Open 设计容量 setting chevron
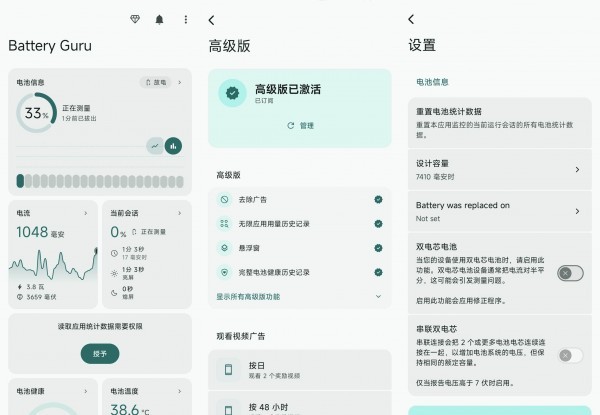Screen dimensions: 600x415 (x=577, y=169)
